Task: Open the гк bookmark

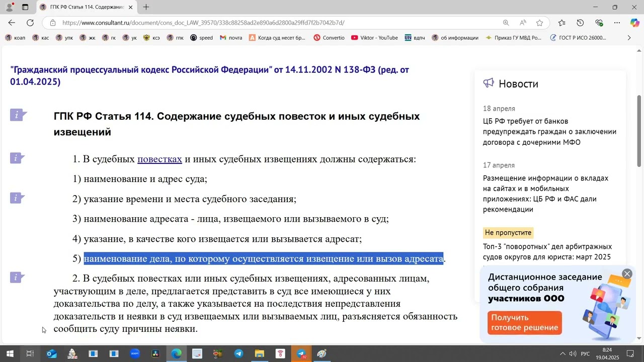Action: (x=109, y=38)
